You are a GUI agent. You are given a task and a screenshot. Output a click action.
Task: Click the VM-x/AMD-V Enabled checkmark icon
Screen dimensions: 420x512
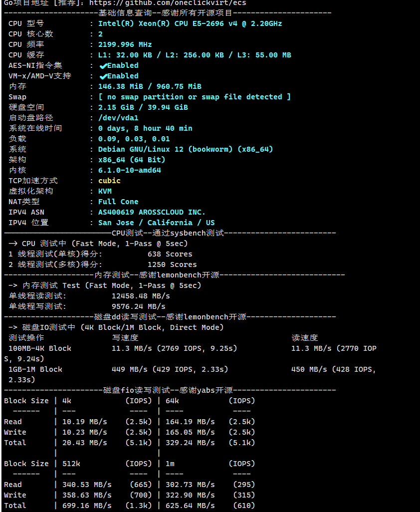[103, 76]
